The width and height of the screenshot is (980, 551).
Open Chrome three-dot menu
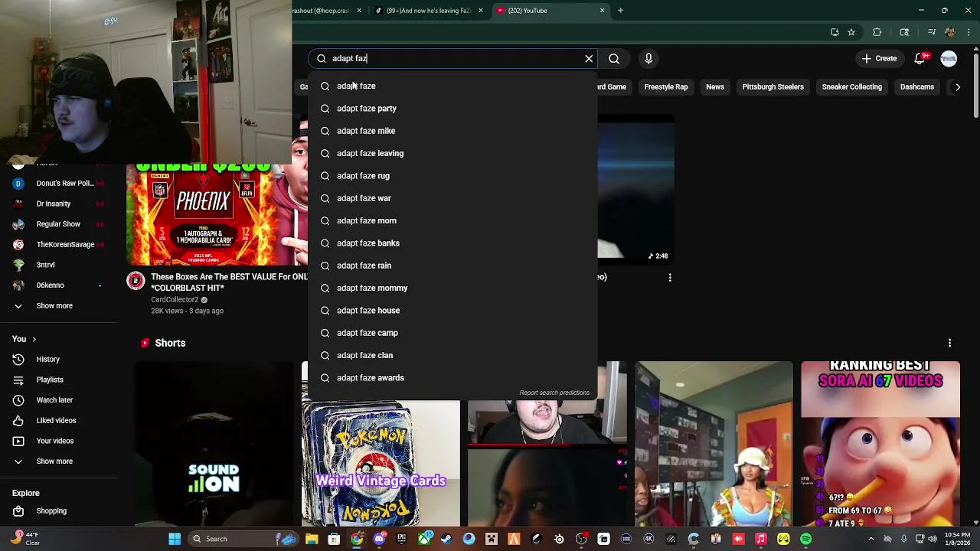tap(968, 32)
